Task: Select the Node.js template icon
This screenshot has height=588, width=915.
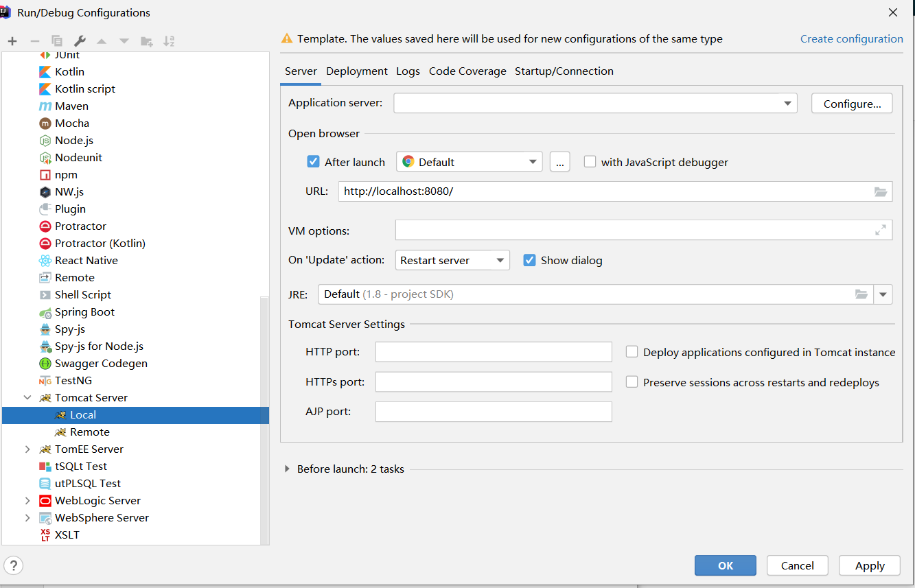Action: 45,140
